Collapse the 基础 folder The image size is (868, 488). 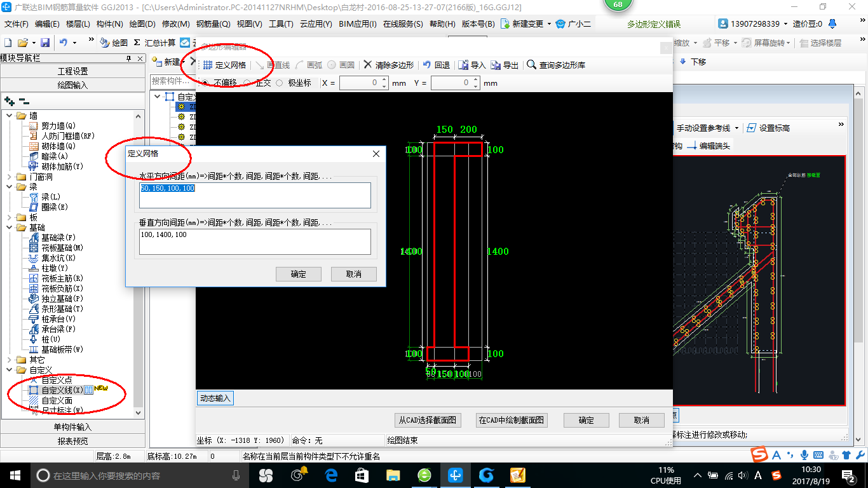tap(9, 227)
